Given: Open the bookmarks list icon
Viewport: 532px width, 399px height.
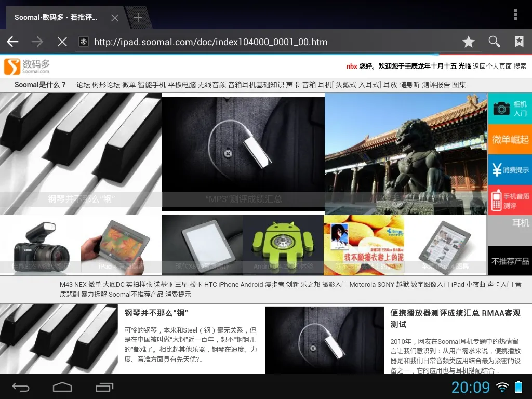Looking at the screenshot, I should click(519, 42).
